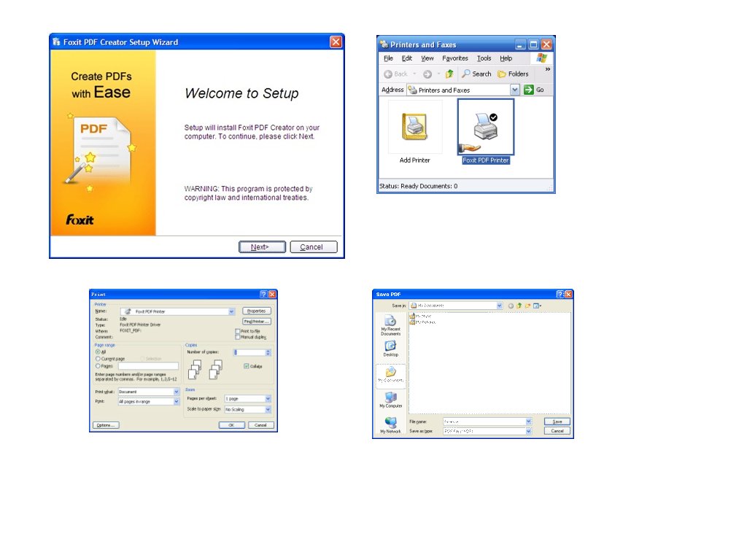Select the Current page radio button

[98, 359]
